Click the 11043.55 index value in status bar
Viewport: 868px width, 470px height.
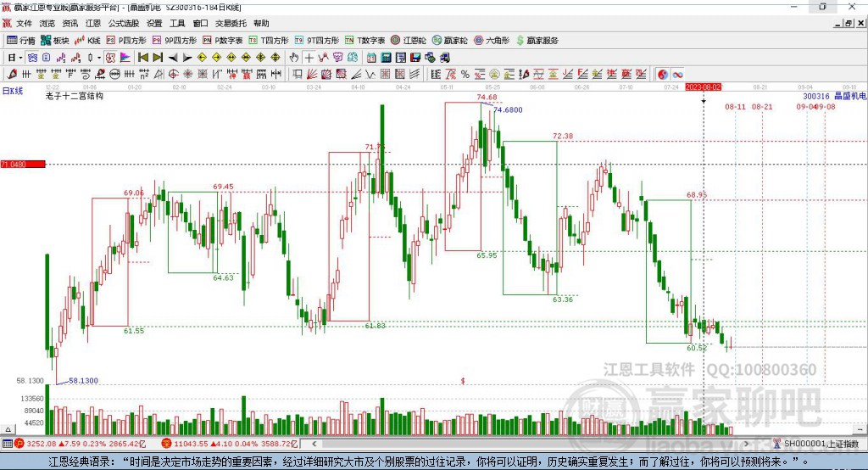pyautogui.click(x=191, y=444)
